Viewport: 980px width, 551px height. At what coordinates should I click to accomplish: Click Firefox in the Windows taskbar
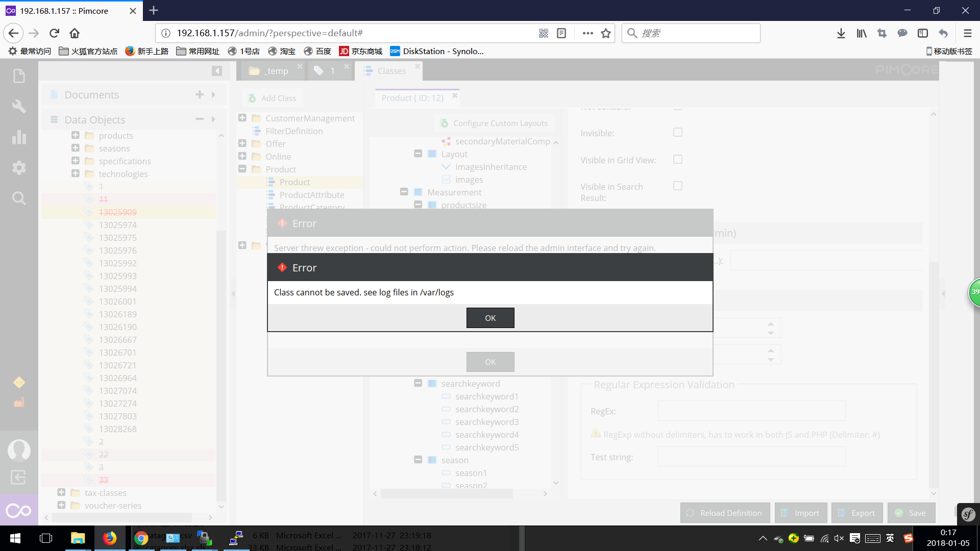109,538
